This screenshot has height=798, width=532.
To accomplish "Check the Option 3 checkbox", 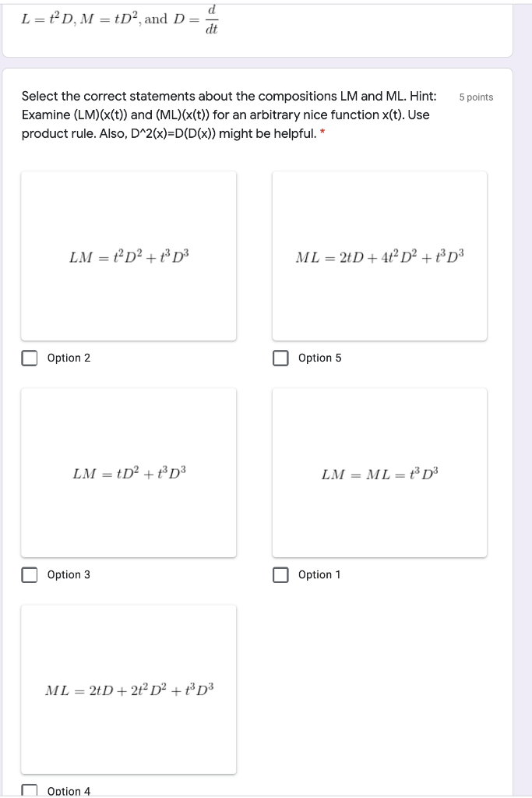I will (29, 575).
